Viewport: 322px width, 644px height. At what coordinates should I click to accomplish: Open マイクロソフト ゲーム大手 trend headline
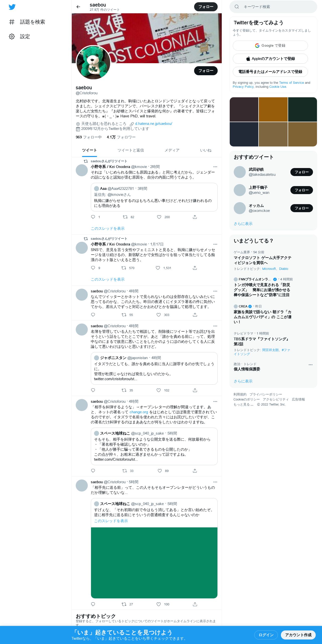(262, 260)
